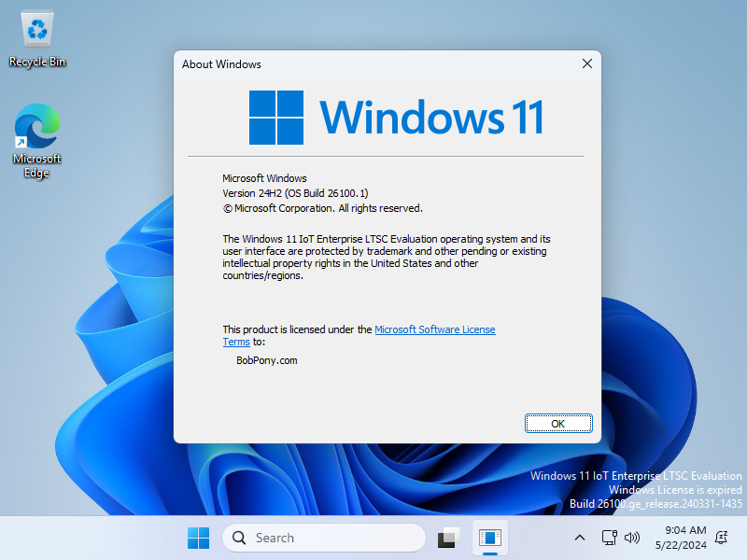The image size is (747, 560).
Task: Open the Microsoft Software License Terms link
Action: point(435,329)
